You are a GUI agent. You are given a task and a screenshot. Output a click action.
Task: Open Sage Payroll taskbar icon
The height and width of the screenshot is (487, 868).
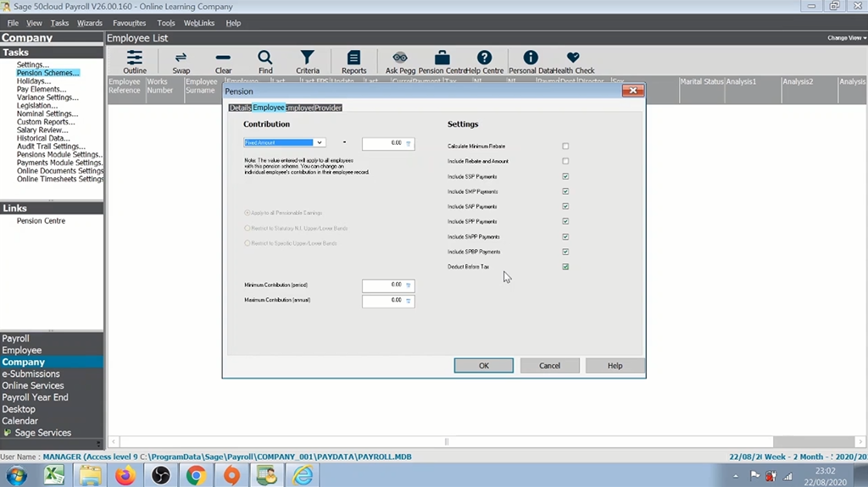tap(267, 475)
